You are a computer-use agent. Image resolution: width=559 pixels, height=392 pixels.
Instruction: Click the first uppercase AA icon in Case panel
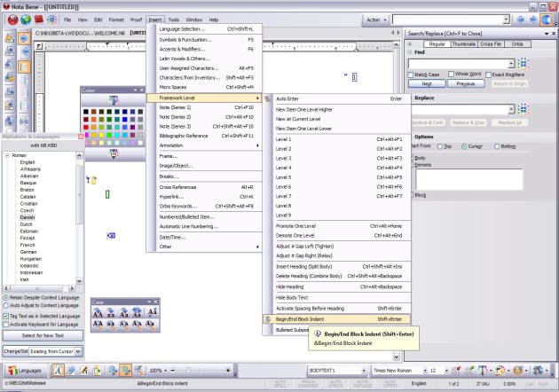tap(98, 312)
